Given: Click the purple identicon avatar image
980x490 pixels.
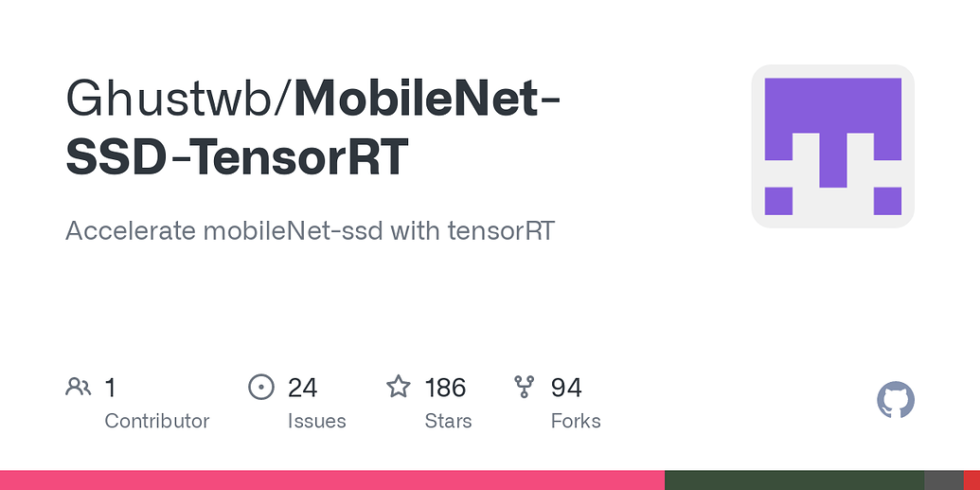Looking at the screenshot, I should [x=832, y=146].
